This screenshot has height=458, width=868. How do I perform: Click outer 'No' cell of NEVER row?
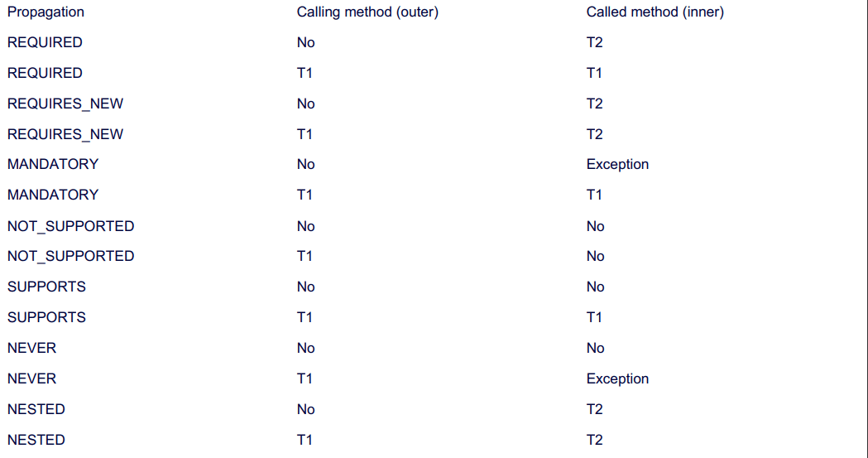(306, 349)
